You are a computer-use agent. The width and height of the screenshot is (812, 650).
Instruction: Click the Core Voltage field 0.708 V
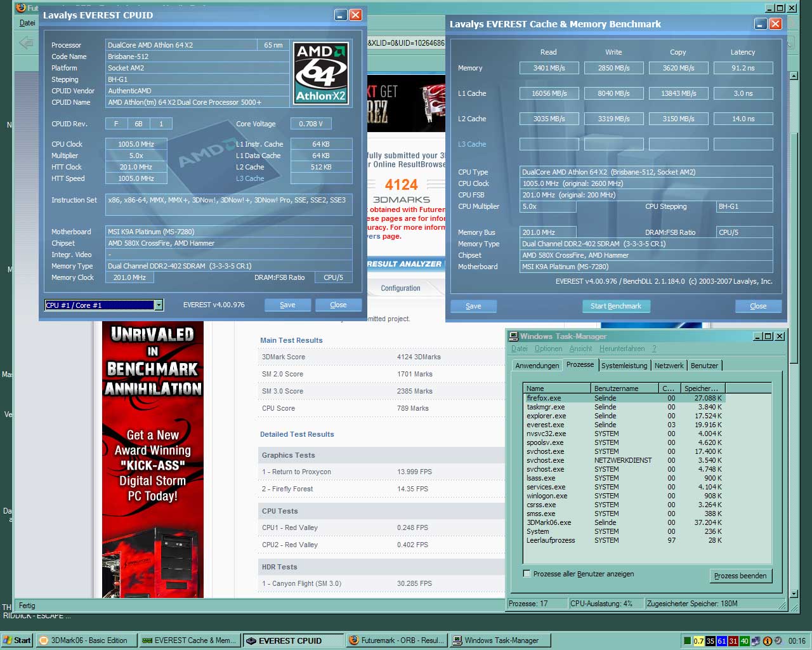(x=310, y=124)
